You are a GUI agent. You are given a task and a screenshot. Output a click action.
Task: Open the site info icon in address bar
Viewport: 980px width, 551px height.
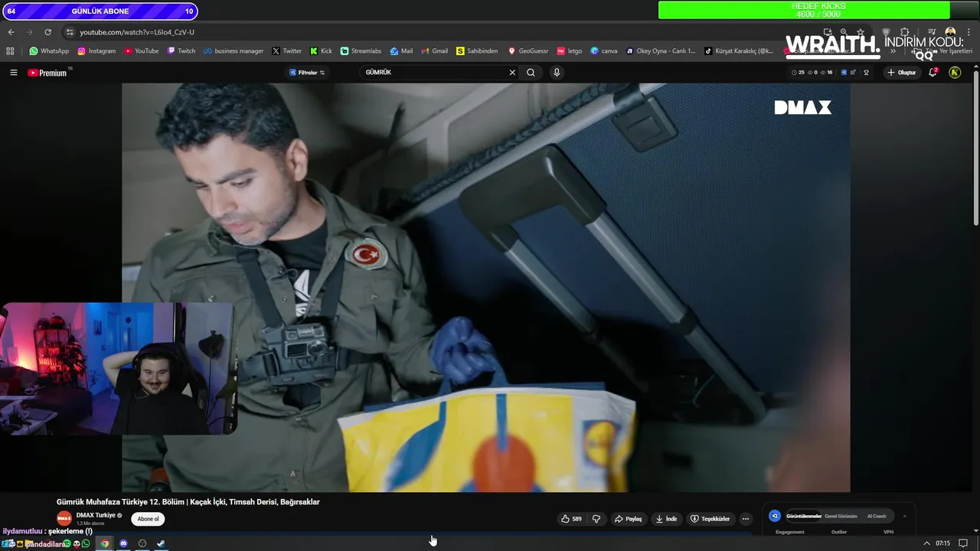[70, 32]
